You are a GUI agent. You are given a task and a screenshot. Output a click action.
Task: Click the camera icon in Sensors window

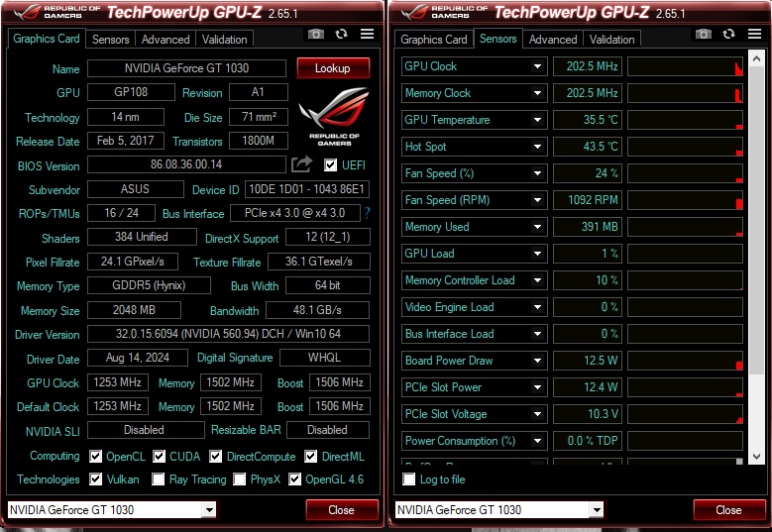point(704,34)
